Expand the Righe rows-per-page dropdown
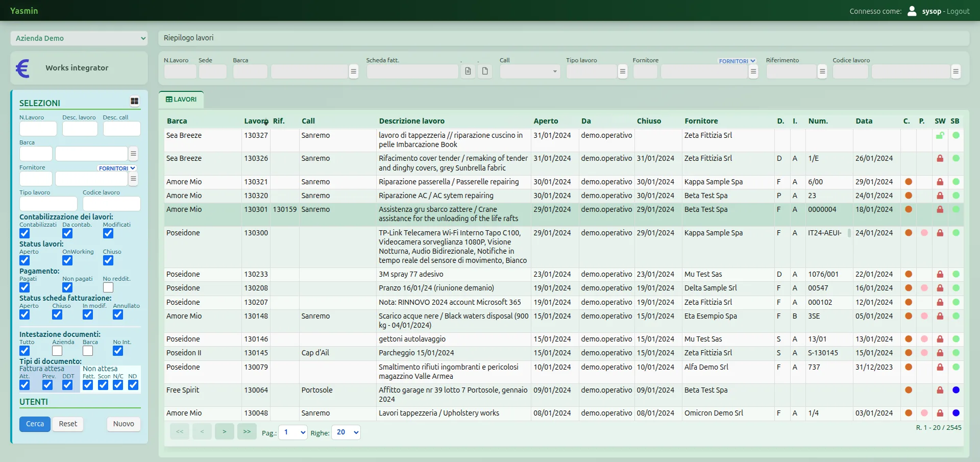 point(346,432)
